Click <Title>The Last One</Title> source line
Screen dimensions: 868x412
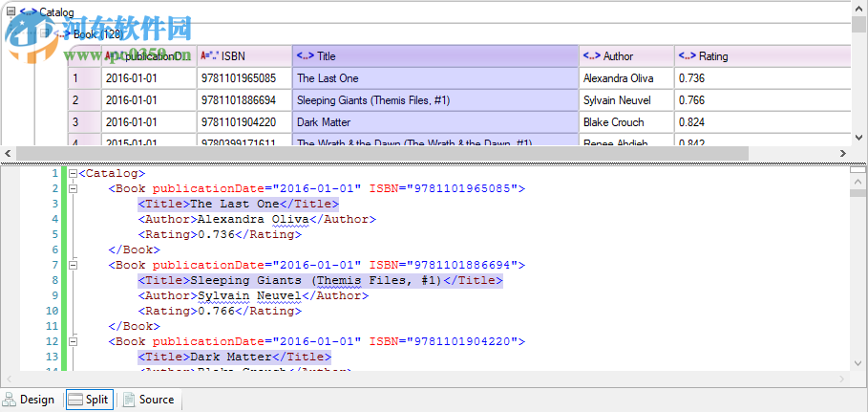click(x=238, y=204)
